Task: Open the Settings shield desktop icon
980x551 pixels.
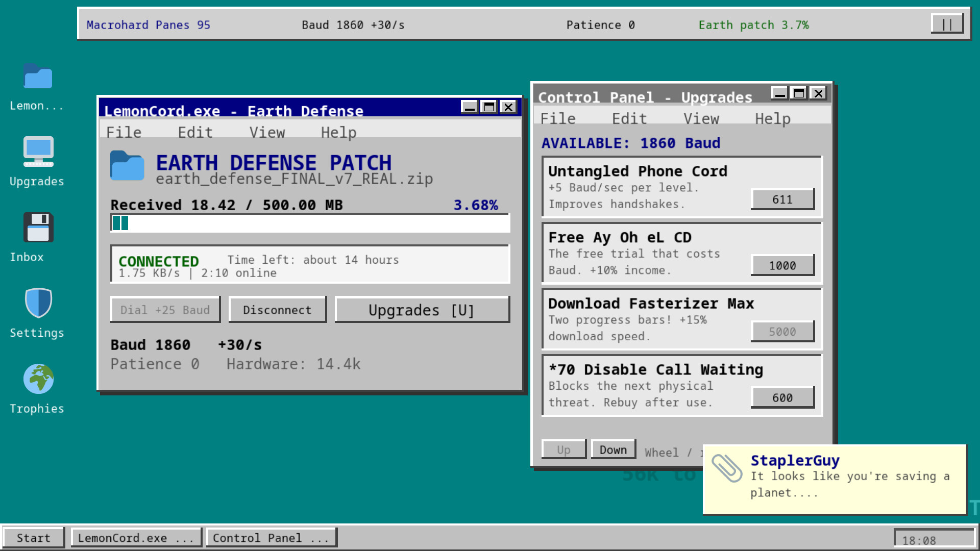Action: tap(38, 303)
